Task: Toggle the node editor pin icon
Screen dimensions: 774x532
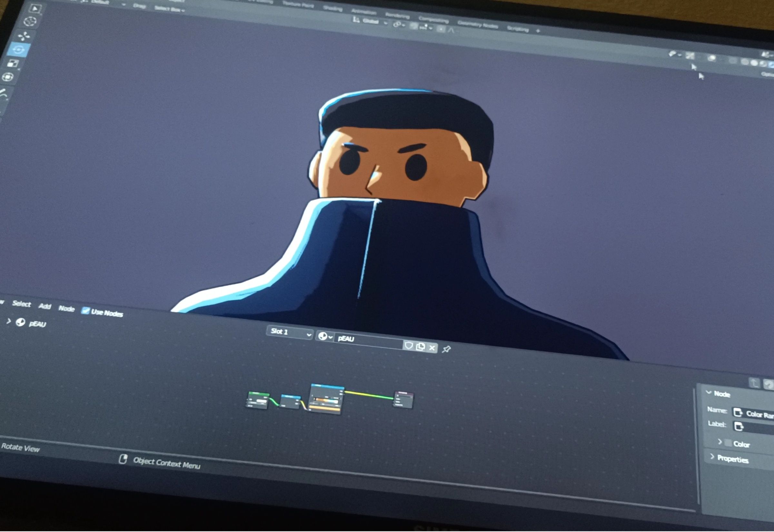Action: (446, 349)
